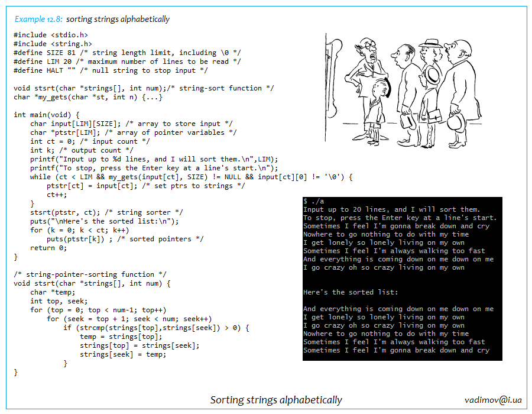Click the "return 0;" statement
Screen dimensions: 532x414
[x=48, y=248]
